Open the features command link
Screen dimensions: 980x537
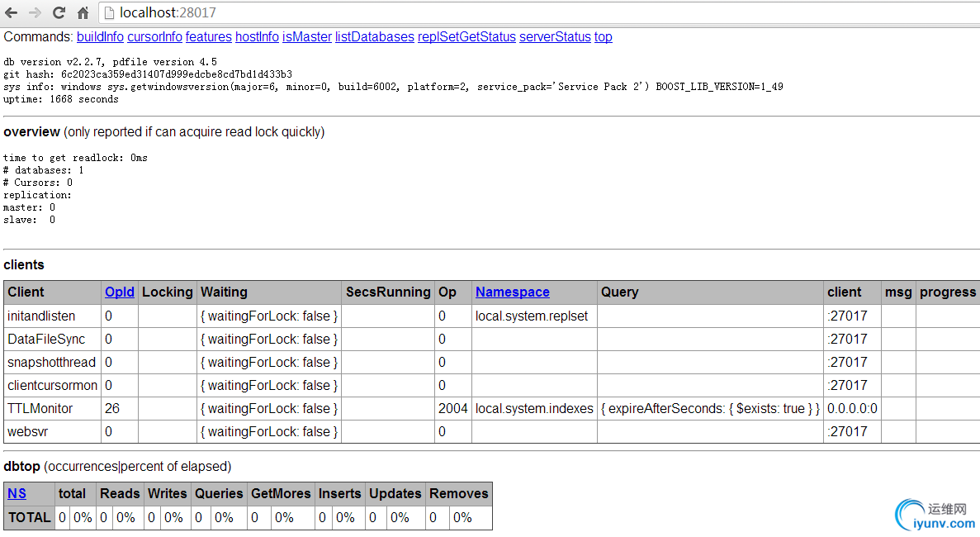[209, 37]
